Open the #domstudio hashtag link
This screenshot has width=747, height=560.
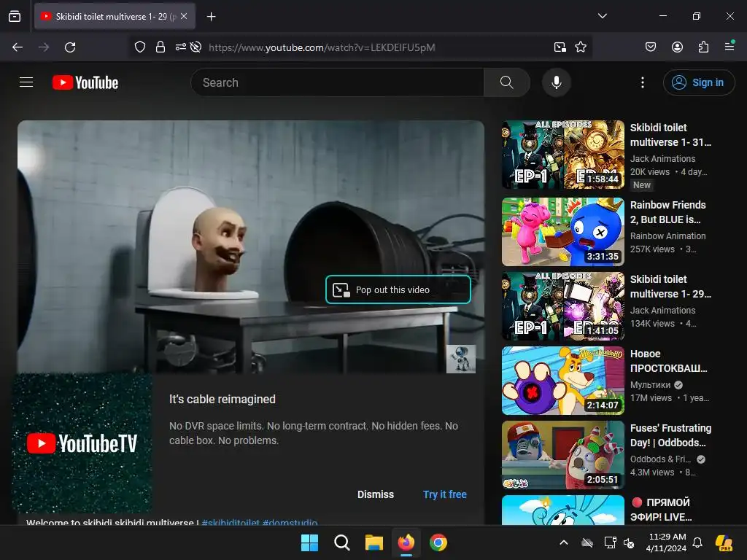click(290, 522)
